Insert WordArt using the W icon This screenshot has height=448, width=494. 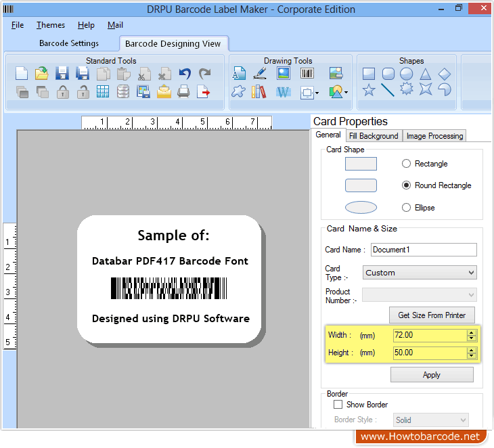click(x=284, y=92)
